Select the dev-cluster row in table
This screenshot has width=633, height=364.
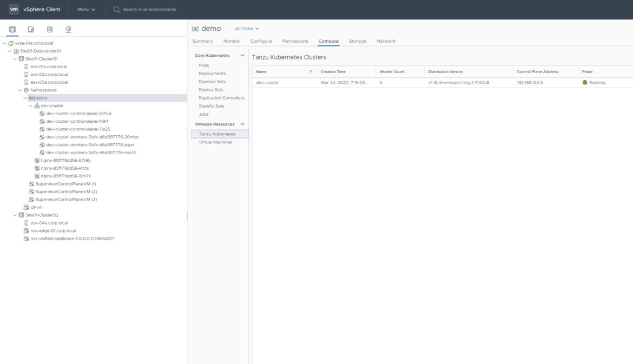coord(443,82)
